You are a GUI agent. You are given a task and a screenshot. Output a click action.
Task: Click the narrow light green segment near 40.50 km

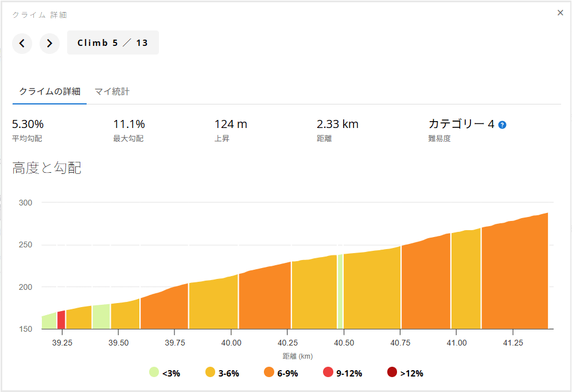(x=340, y=293)
